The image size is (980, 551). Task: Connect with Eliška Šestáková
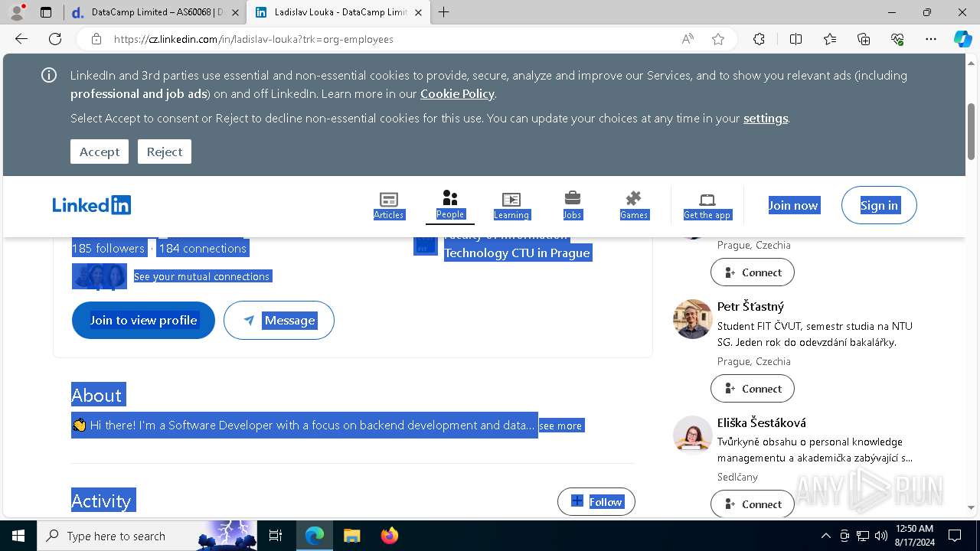tap(753, 504)
